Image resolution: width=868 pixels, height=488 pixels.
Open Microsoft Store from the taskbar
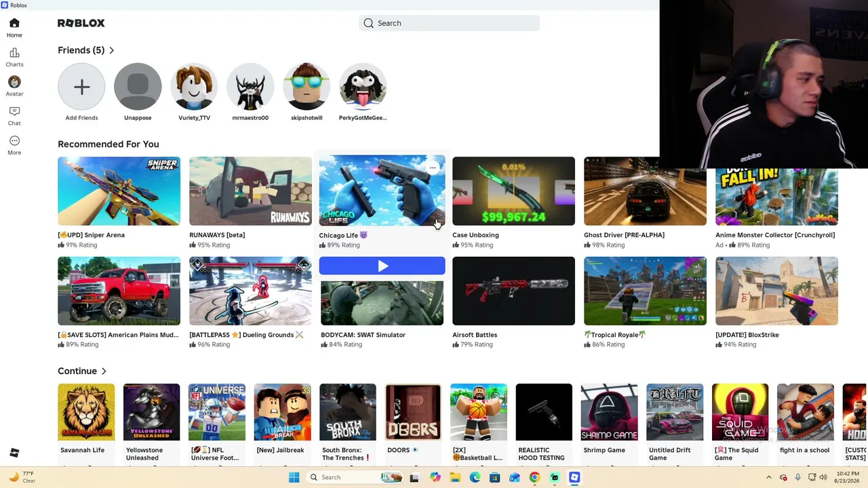(x=494, y=477)
